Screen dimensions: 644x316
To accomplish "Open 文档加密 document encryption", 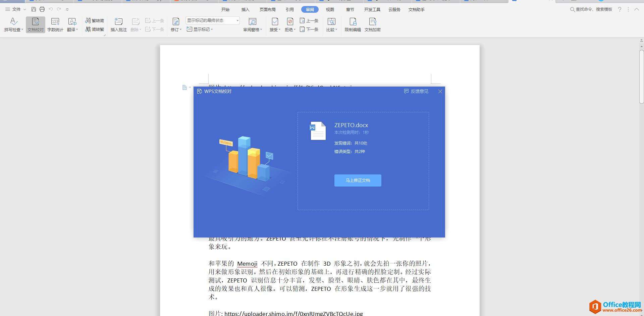I will pyautogui.click(x=372, y=25).
